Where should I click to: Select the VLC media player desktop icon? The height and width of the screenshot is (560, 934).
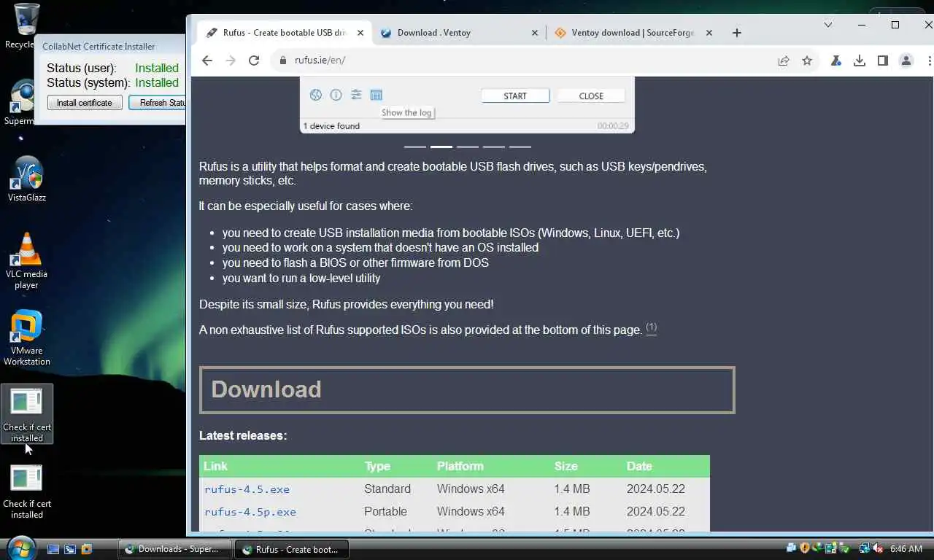point(27,260)
